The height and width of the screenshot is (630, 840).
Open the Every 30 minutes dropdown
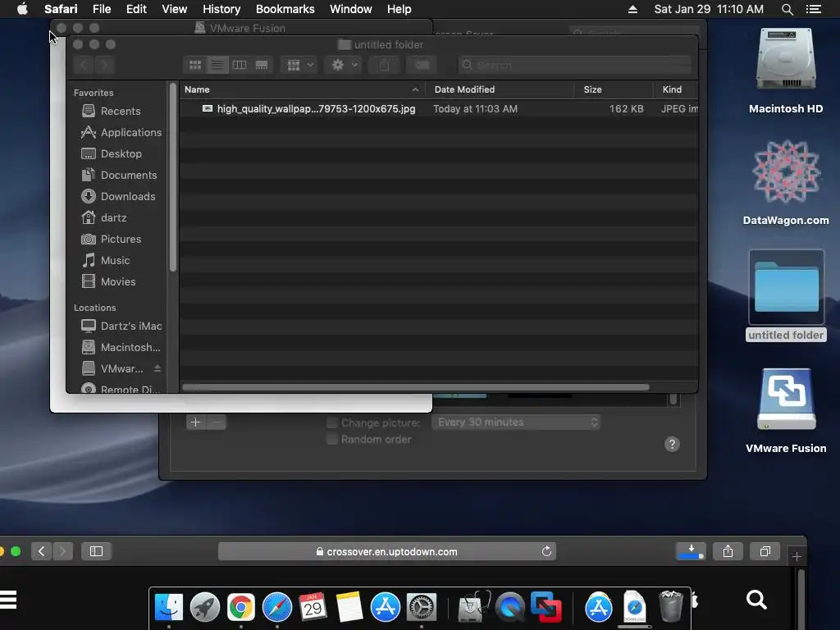click(x=516, y=422)
